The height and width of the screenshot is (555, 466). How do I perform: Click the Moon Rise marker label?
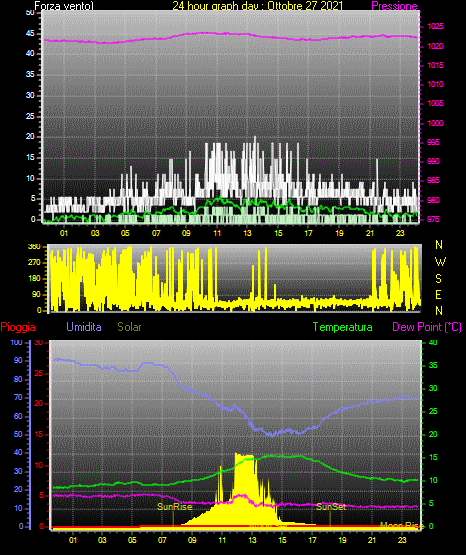point(402,526)
